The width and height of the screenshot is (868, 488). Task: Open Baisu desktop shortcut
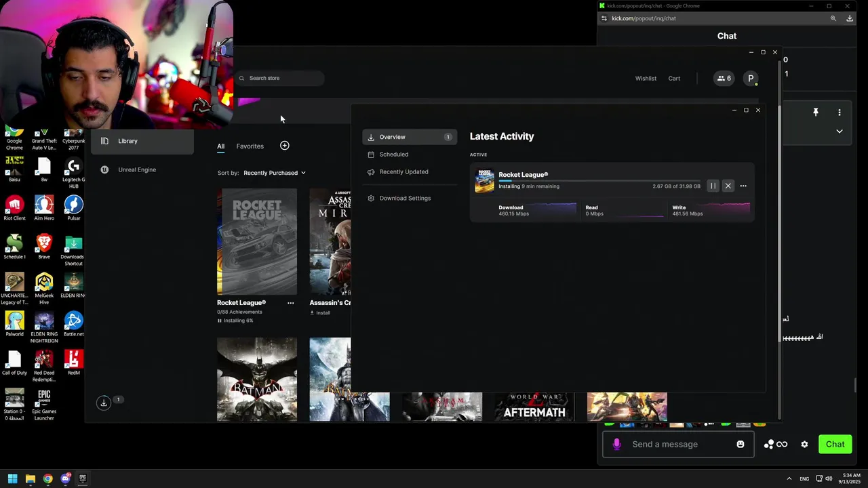[14, 169]
